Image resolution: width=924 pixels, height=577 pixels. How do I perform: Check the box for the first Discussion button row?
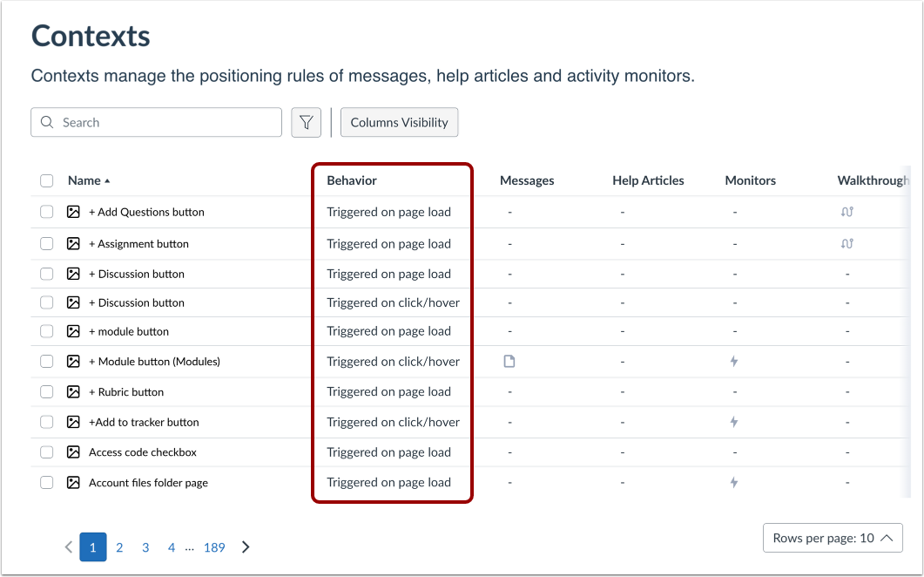click(46, 273)
